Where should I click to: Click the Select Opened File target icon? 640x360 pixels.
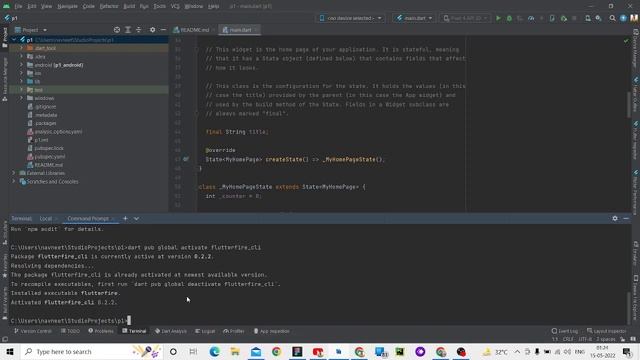[x=117, y=30]
